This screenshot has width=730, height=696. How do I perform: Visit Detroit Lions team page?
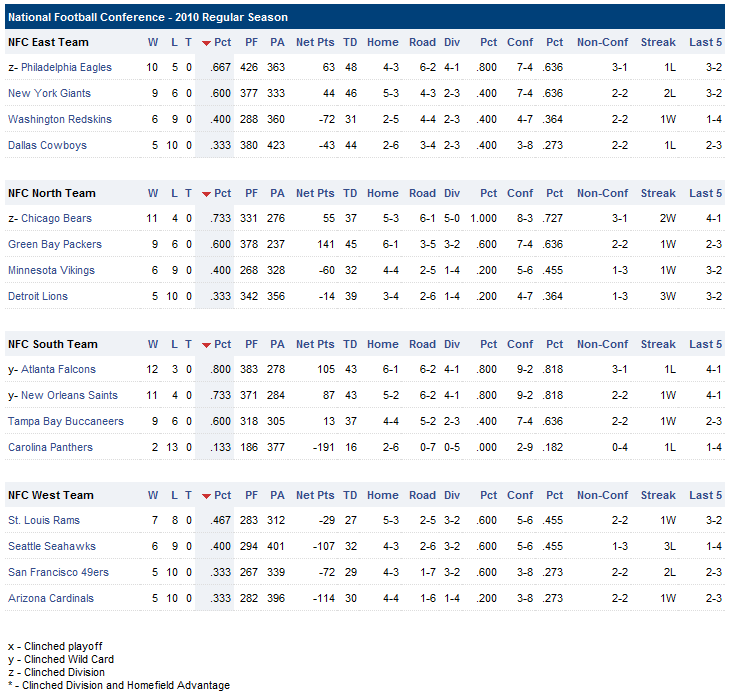(x=38, y=296)
